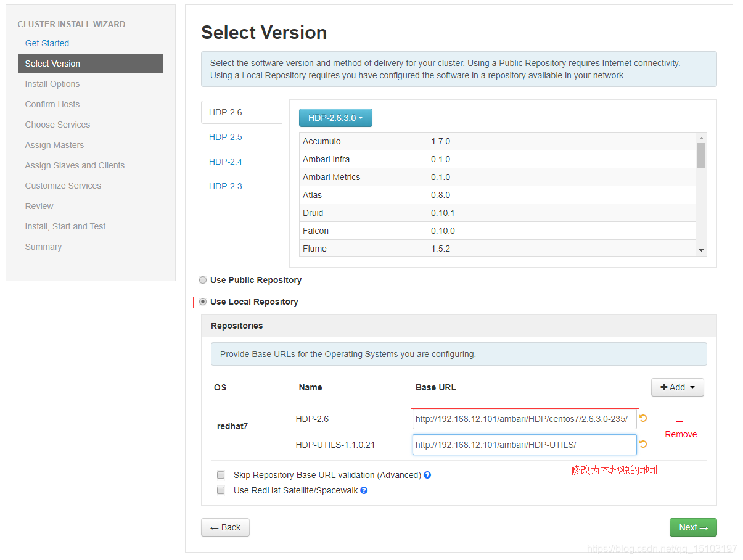Click the version list scroll-down arrow
743x560 pixels.
tap(701, 250)
